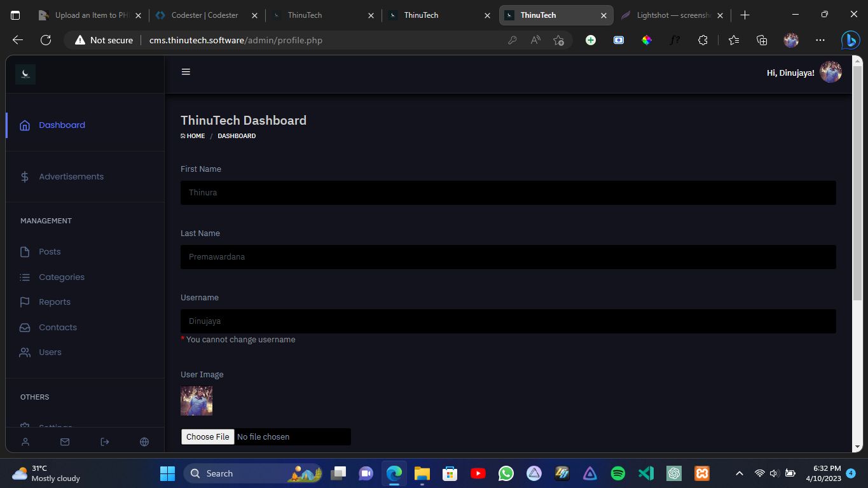Open the mail icon in sidebar footer

pyautogui.click(x=65, y=442)
